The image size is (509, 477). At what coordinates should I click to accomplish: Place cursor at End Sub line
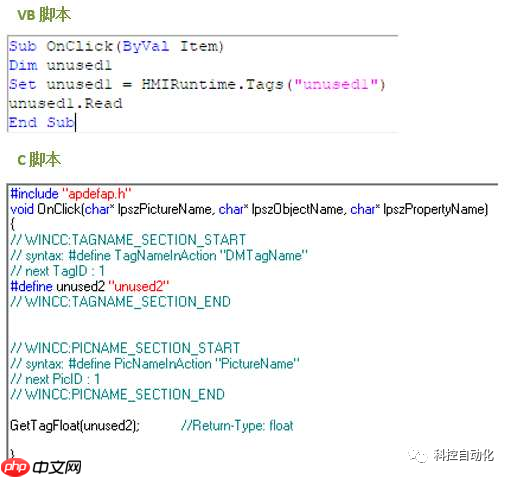pos(42,122)
